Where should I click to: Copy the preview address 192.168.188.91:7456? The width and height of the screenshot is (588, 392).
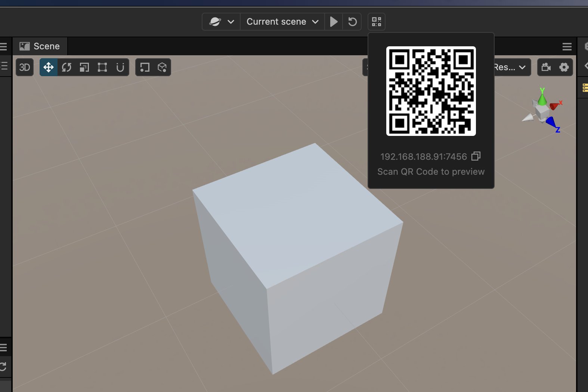476,156
